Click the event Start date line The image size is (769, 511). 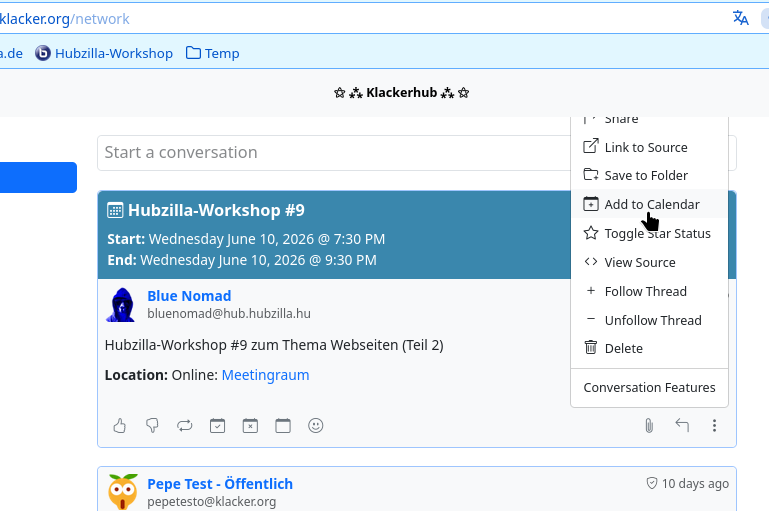click(x=246, y=239)
